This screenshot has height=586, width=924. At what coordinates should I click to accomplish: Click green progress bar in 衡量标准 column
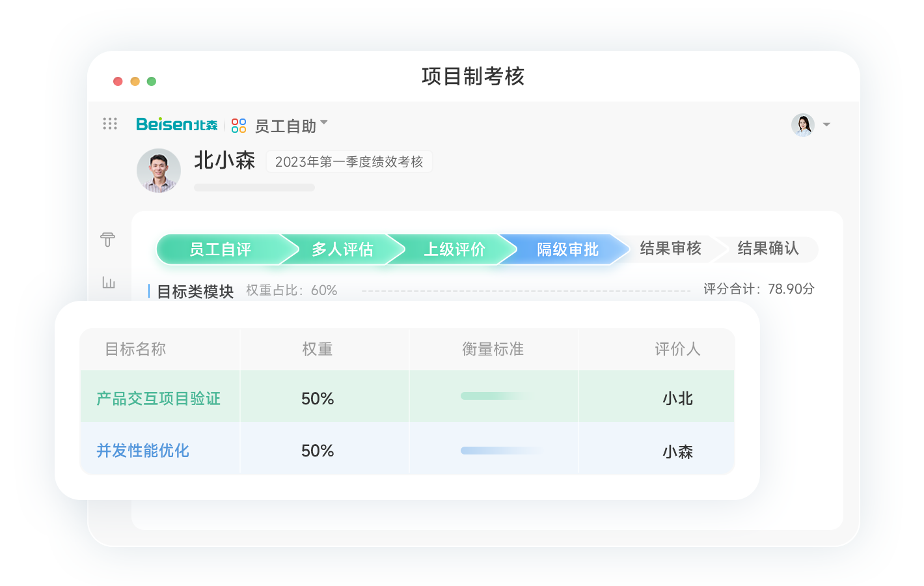coord(496,396)
